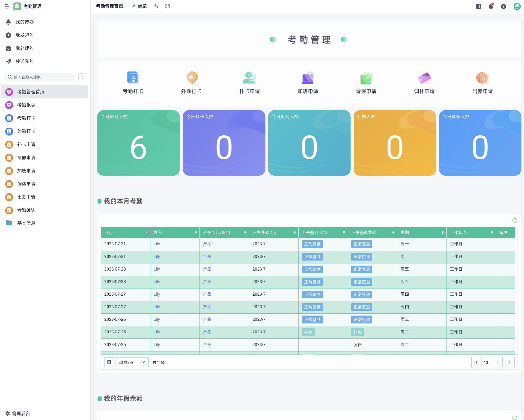
Task: Click the 编辑 button in header
Action: 139,6
